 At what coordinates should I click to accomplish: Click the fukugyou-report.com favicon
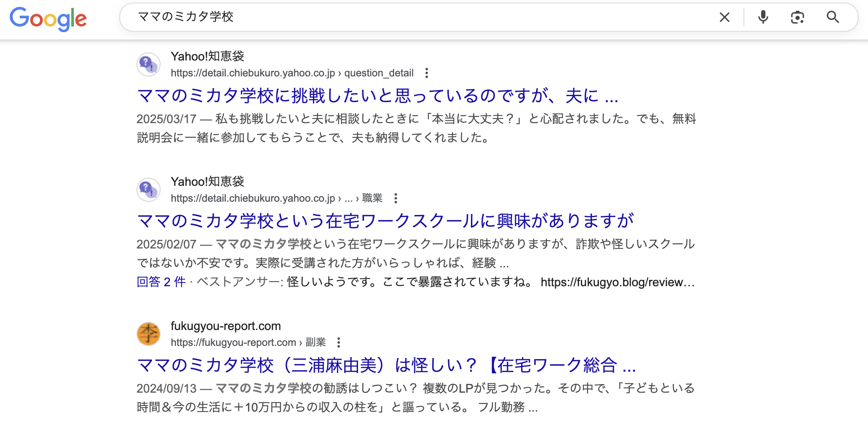[149, 334]
